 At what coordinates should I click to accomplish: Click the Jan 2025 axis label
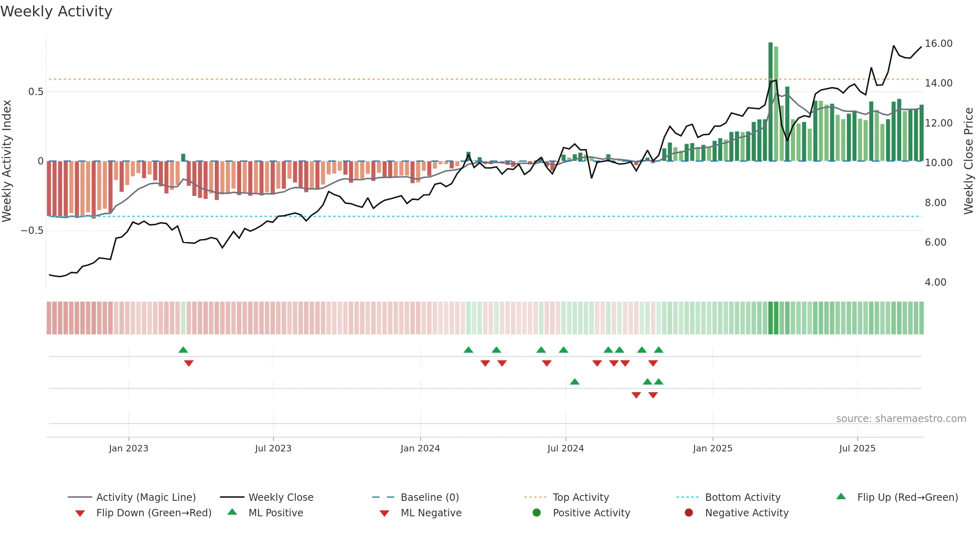713,448
